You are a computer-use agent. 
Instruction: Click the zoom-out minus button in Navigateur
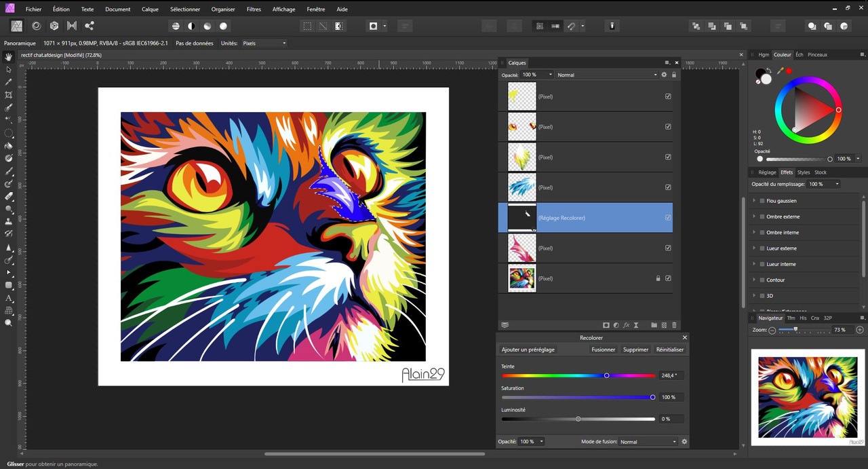pos(772,330)
